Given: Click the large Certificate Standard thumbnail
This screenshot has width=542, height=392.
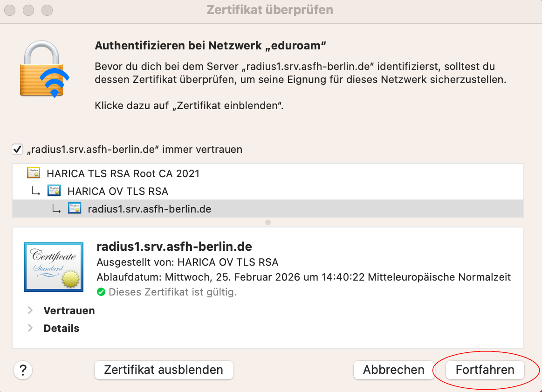Looking at the screenshot, I should [x=54, y=267].
